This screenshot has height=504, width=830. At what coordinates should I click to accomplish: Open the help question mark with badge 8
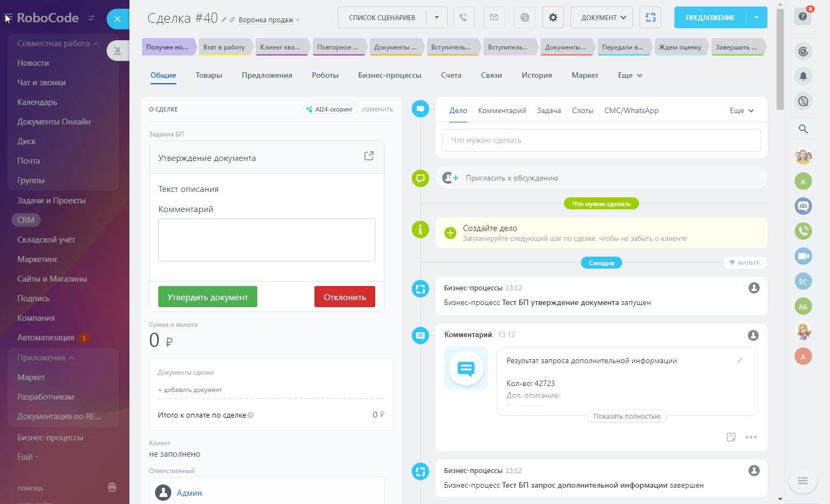(803, 16)
